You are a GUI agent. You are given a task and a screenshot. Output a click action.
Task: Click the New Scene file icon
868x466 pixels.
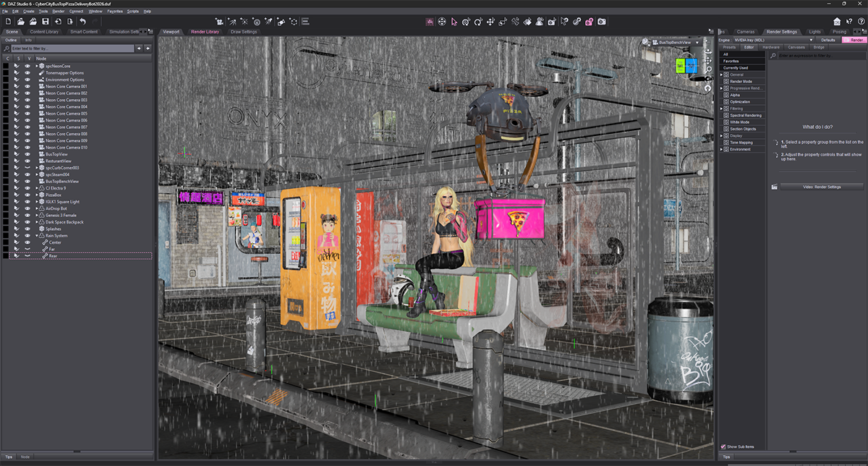8,22
